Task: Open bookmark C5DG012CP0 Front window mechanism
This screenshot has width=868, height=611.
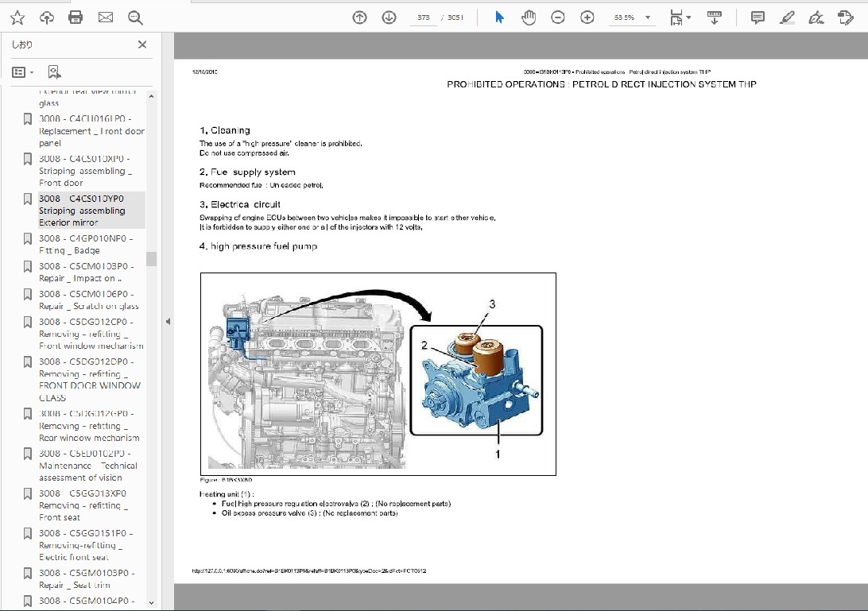Action: [91, 334]
